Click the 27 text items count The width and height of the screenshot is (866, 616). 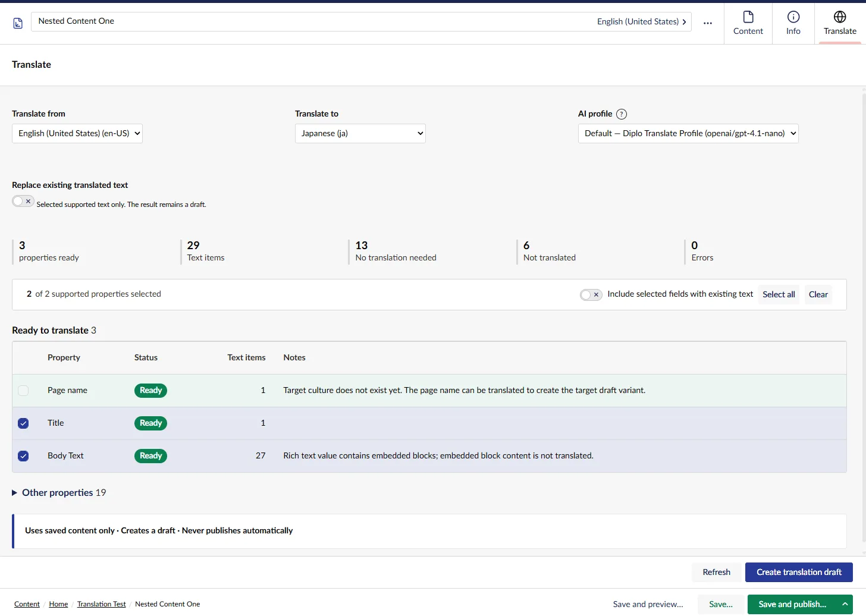(261, 456)
